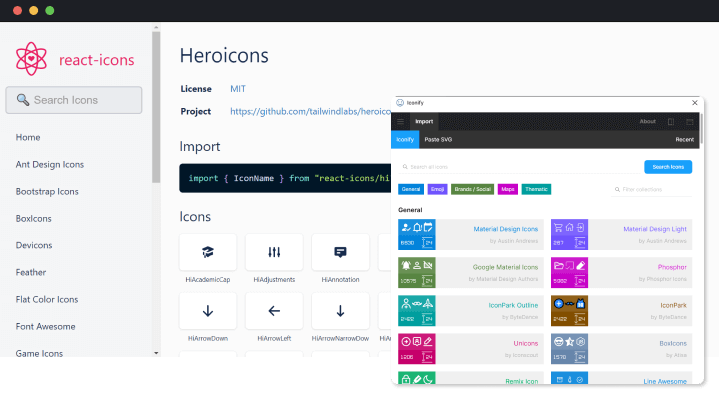Open the About page in Iconify
The image size is (719, 398).
click(x=647, y=122)
